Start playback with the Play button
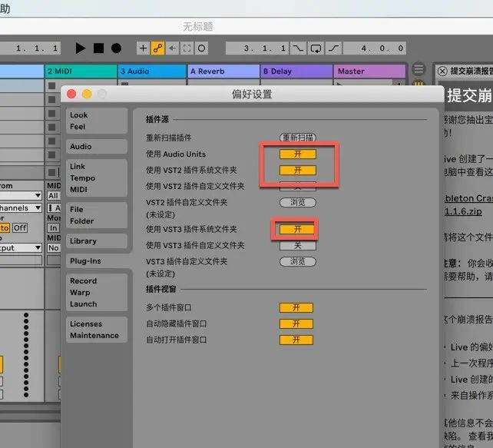This screenshot has width=493, height=448. click(x=81, y=48)
